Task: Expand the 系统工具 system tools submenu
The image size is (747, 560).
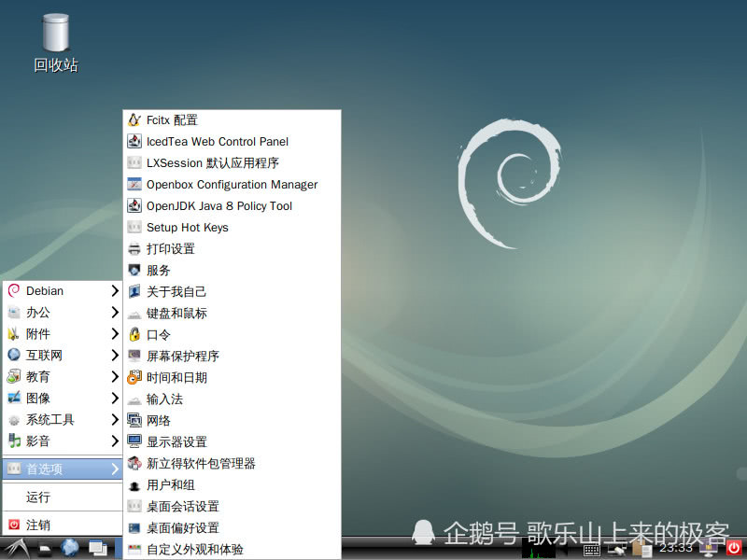Action: pyautogui.click(x=63, y=419)
